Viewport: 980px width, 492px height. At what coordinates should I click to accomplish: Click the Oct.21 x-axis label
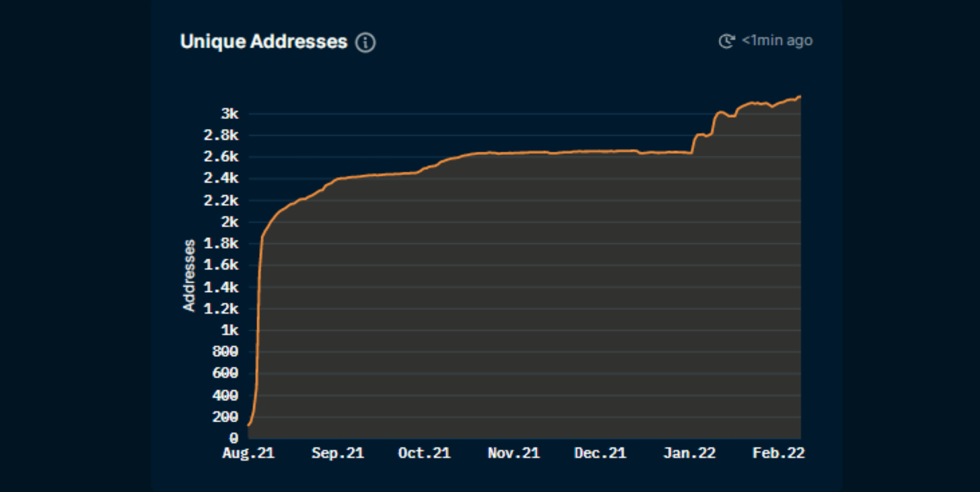pyautogui.click(x=424, y=453)
